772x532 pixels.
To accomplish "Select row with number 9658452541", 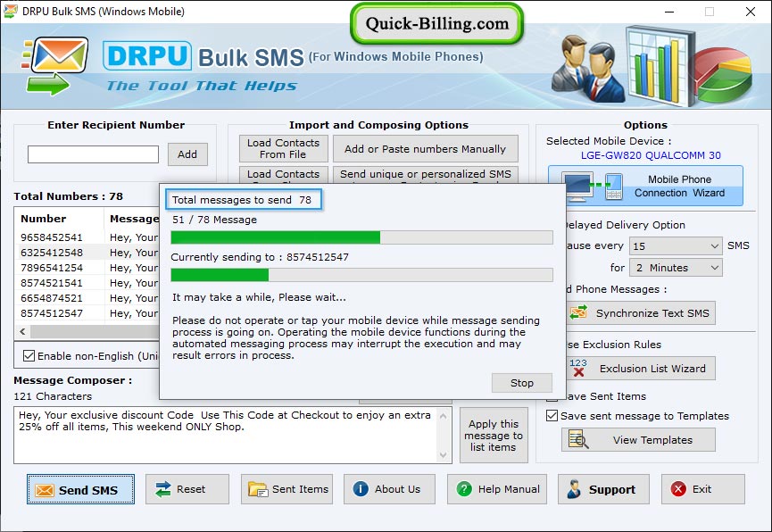I will pos(87,237).
